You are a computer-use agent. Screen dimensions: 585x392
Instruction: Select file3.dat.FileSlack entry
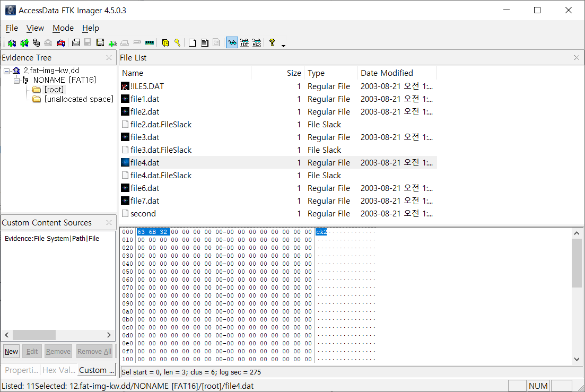point(161,150)
